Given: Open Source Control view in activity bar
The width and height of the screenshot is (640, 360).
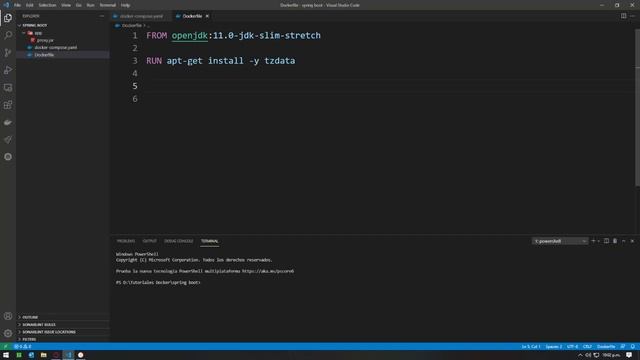Looking at the screenshot, I should [8, 53].
